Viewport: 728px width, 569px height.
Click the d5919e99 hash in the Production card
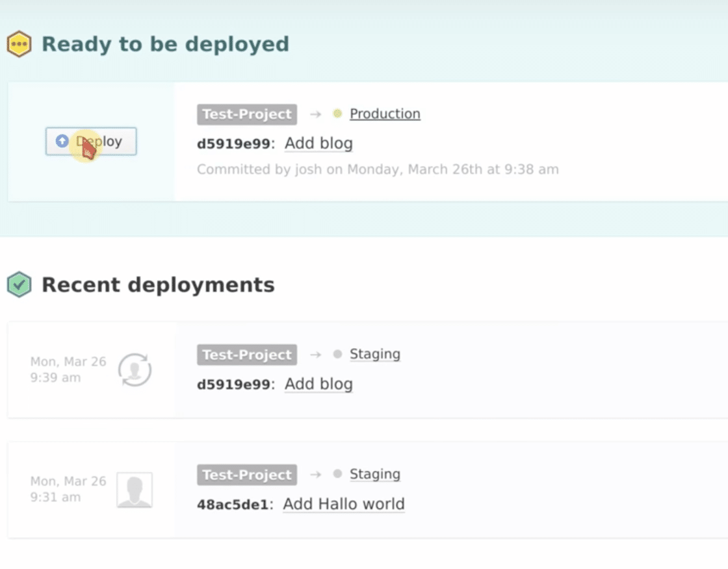(233, 144)
